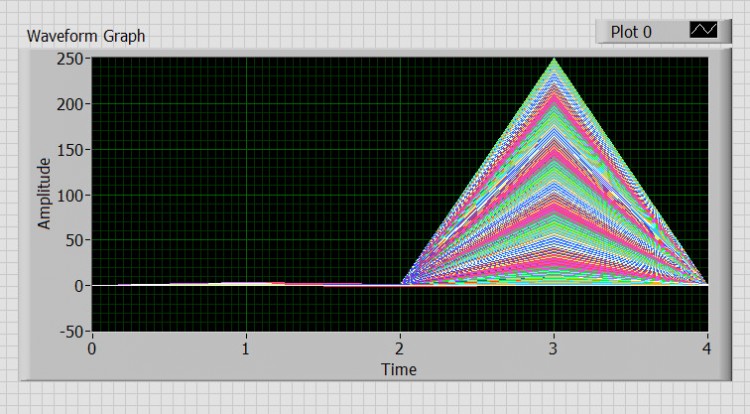The height and width of the screenshot is (414, 750).
Task: Click the Amplitude axis label
Action: pyautogui.click(x=44, y=194)
